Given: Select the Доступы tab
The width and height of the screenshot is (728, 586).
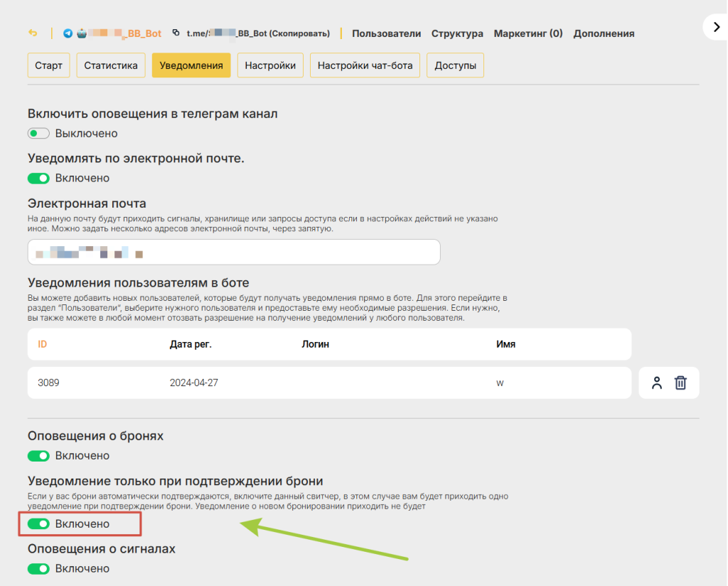Looking at the screenshot, I should (455, 65).
